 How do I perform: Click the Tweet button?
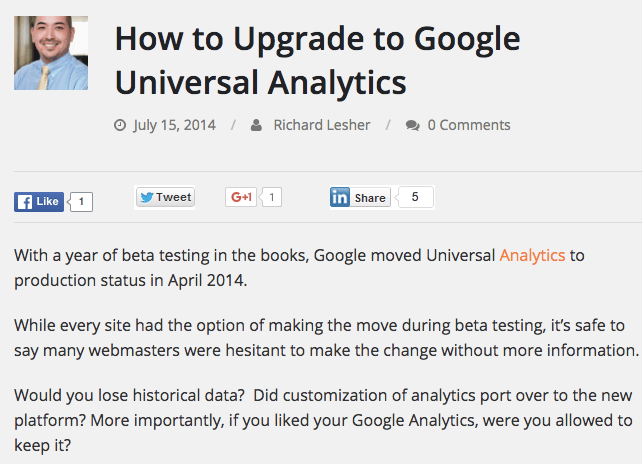click(x=165, y=197)
